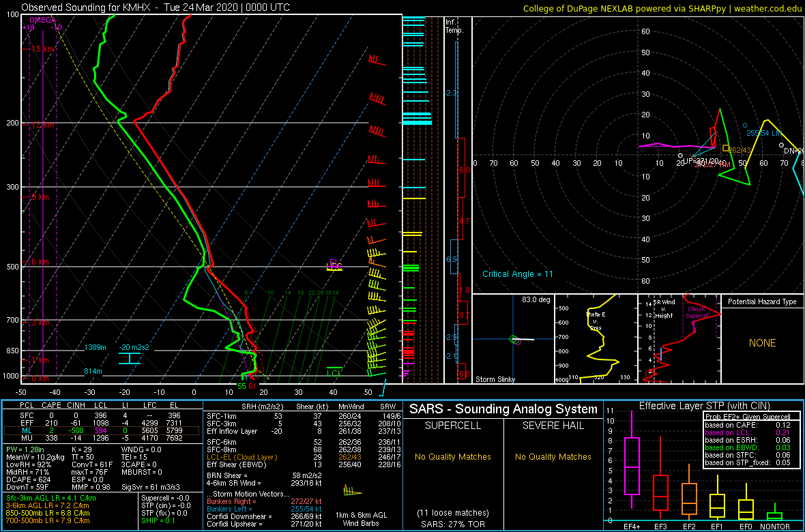
Task: Click the blue 'Bunkers Left =' line
Action: [x=265, y=509]
